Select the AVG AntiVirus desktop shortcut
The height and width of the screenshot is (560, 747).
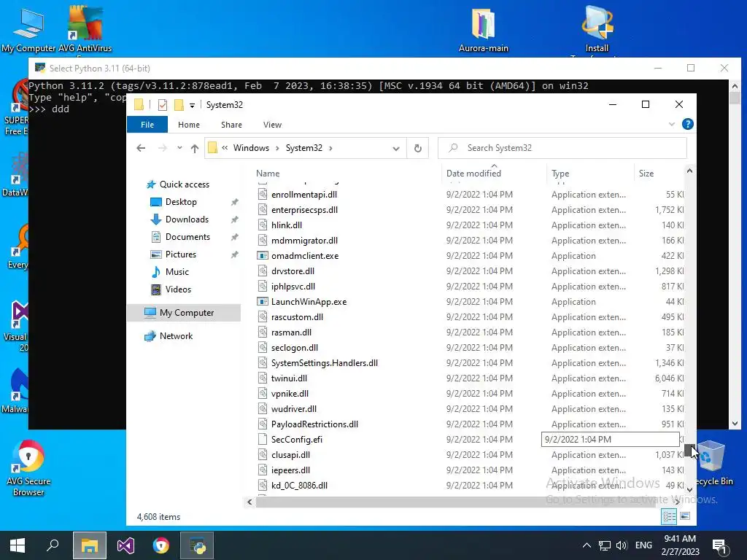click(x=85, y=29)
